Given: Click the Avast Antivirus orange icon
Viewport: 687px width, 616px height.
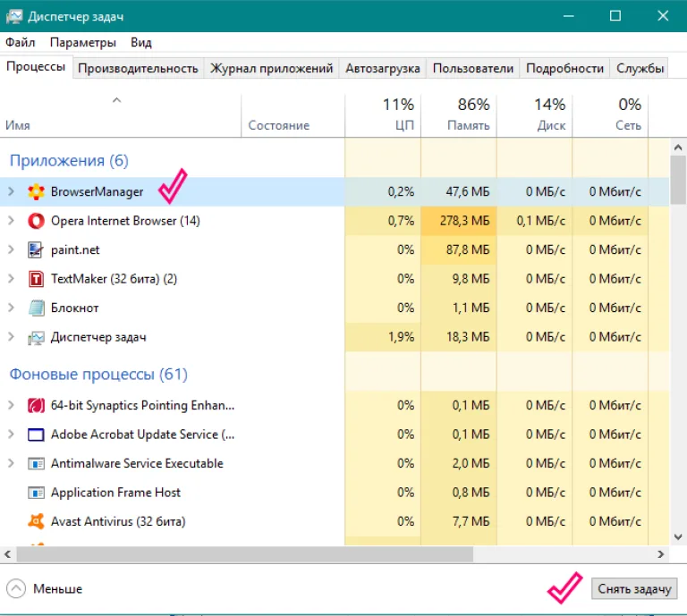Looking at the screenshot, I should coord(36,521).
